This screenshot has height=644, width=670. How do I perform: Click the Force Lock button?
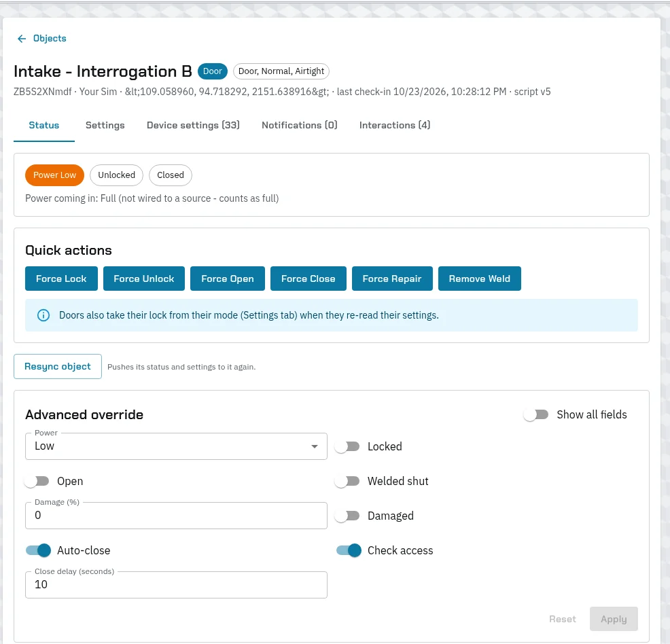(x=61, y=279)
